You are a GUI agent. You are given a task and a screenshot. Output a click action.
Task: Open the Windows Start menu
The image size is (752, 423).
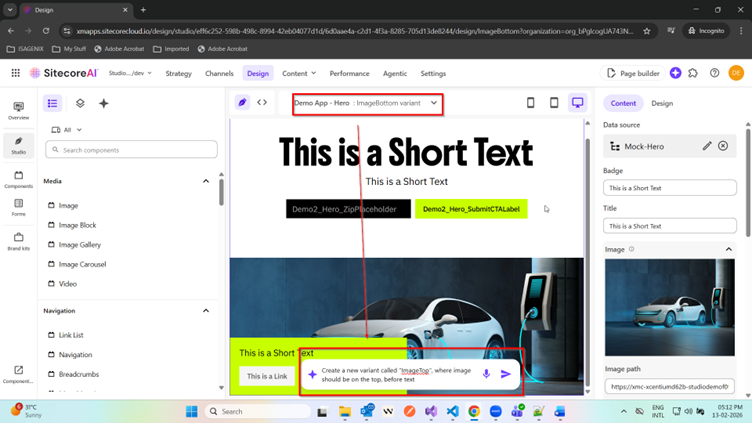[x=191, y=411]
